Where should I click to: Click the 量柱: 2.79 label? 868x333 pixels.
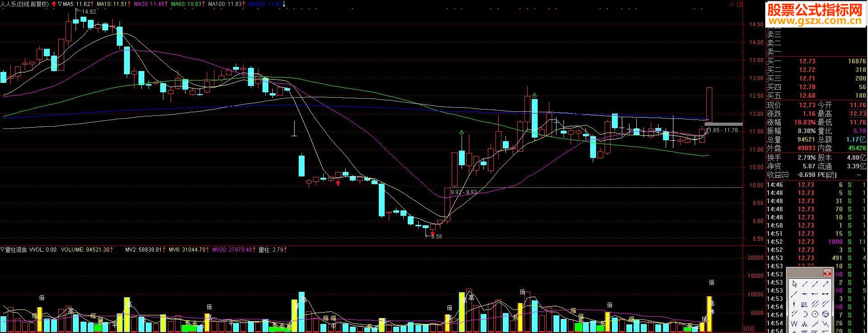tap(271, 249)
